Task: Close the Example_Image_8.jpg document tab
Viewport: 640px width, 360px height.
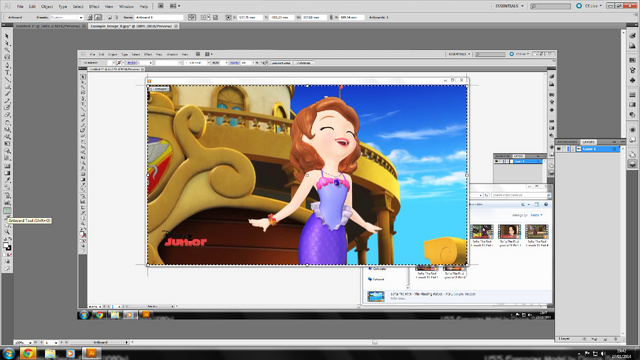Action: 176,26
